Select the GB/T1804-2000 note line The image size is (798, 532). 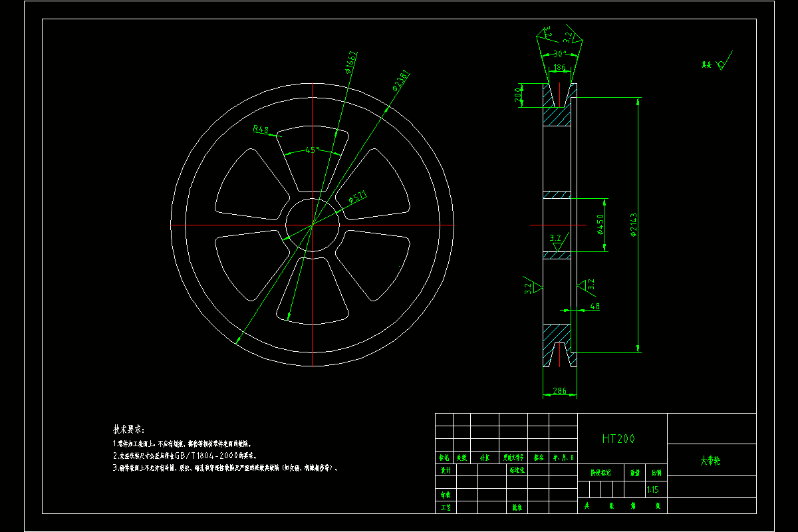[185, 456]
